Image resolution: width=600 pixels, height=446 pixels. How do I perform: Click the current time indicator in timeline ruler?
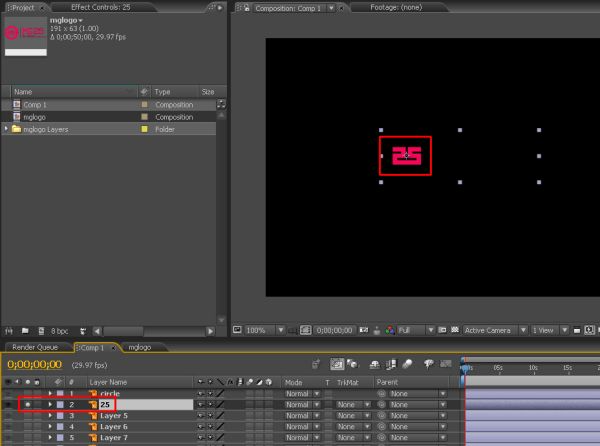(465, 368)
